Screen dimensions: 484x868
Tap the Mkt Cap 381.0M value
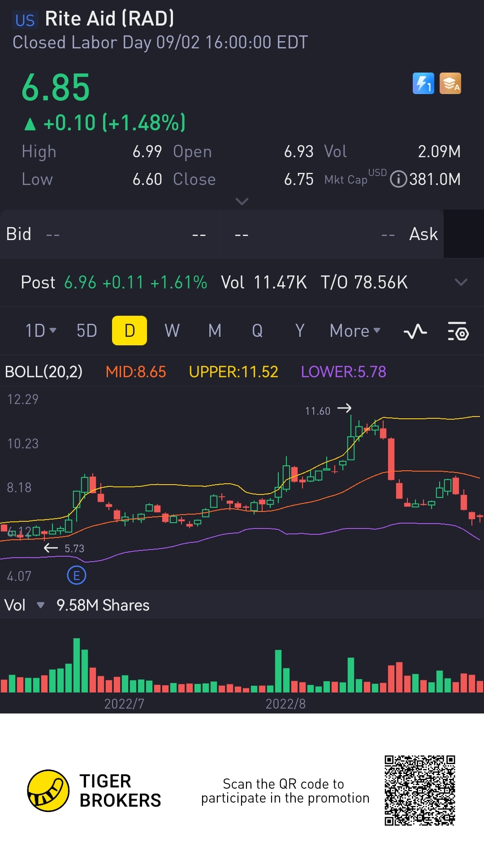(435, 179)
